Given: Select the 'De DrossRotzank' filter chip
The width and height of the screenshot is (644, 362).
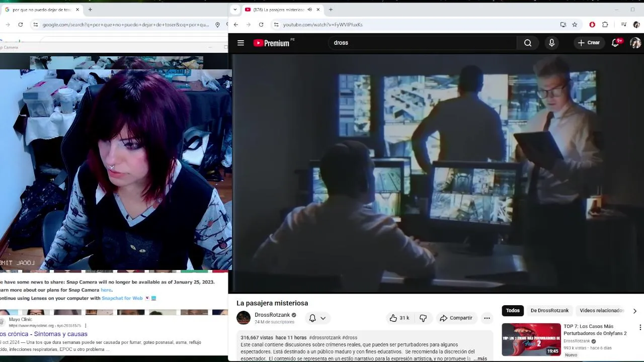Looking at the screenshot, I should 549,310.
